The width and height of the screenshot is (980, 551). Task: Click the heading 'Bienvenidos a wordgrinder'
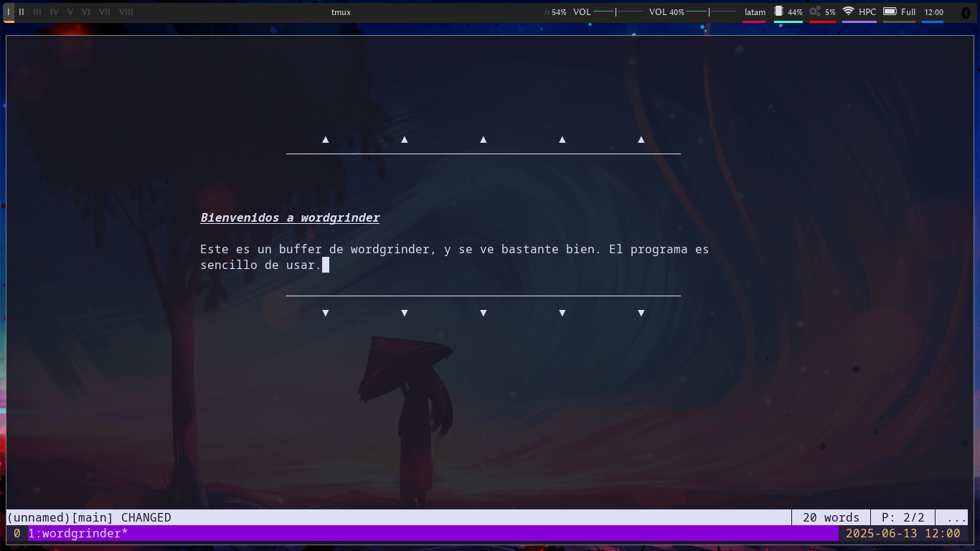tap(290, 217)
